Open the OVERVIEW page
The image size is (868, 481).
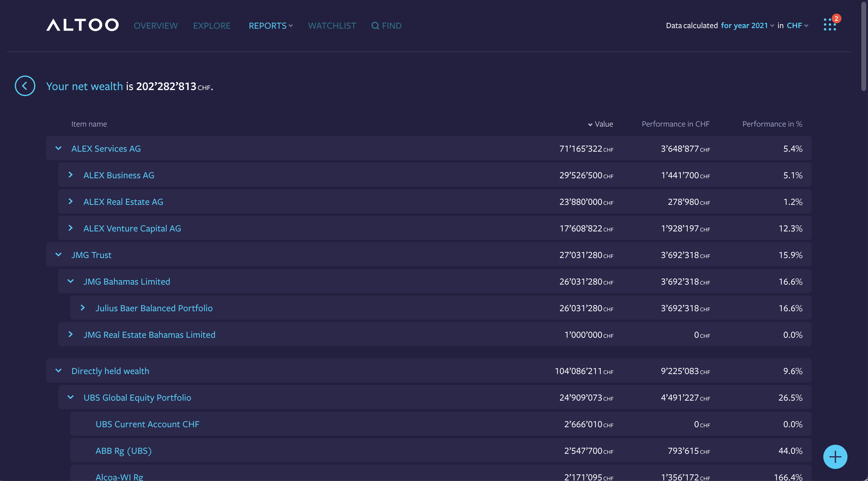[156, 26]
